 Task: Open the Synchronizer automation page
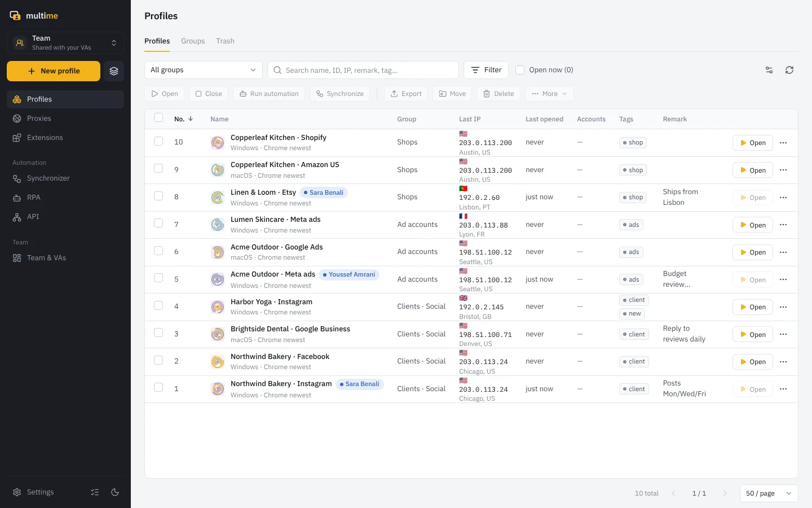[x=65, y=178]
